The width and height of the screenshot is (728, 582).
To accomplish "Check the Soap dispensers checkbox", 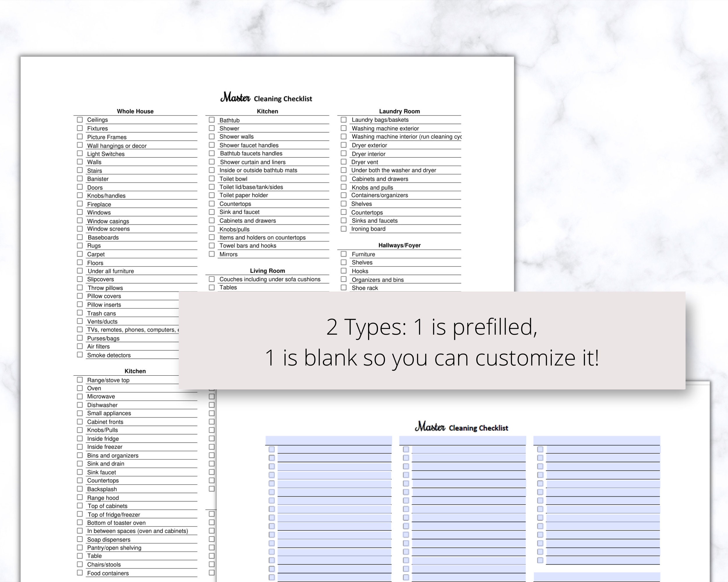I will coord(80,539).
